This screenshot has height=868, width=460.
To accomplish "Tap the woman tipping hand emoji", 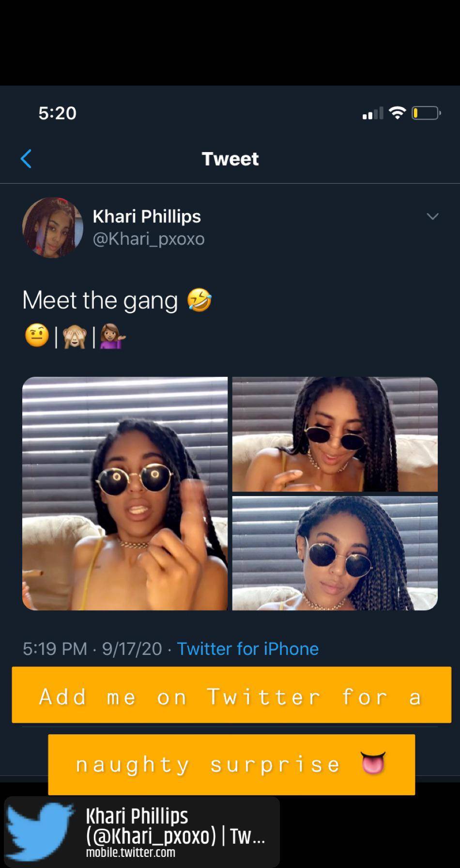I will (x=112, y=336).
